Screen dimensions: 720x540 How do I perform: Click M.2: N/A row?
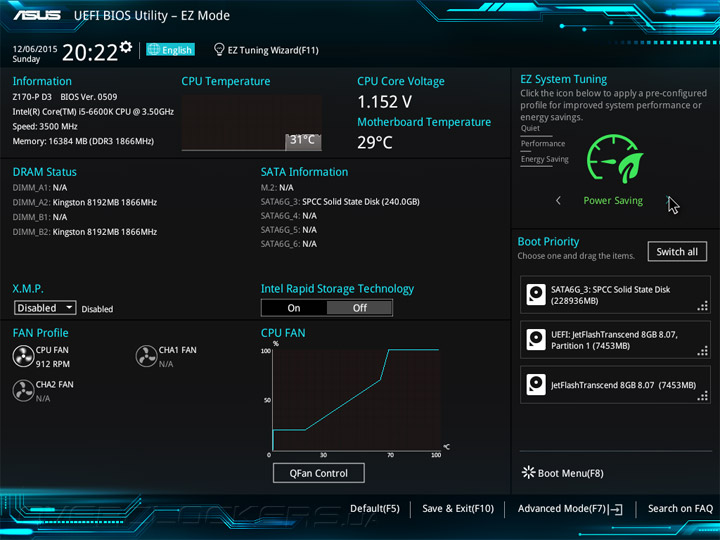[x=277, y=188]
